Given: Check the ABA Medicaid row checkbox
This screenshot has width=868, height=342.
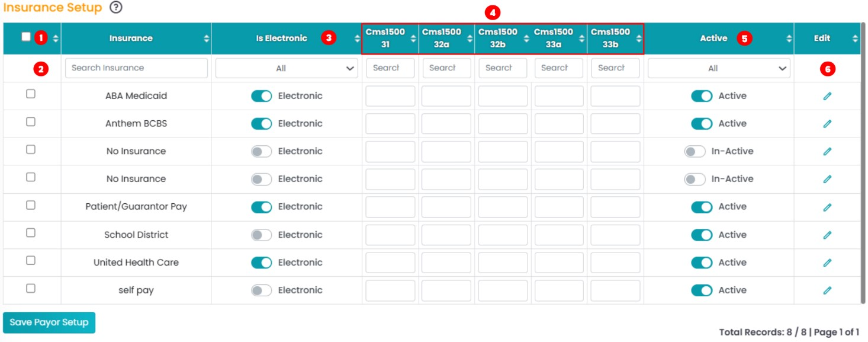Looking at the screenshot, I should pos(31,94).
